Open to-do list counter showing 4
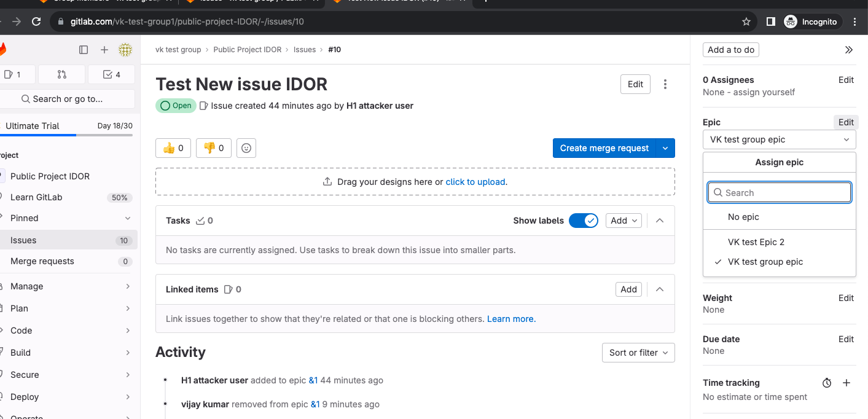Image resolution: width=868 pixels, height=419 pixels. click(x=111, y=74)
